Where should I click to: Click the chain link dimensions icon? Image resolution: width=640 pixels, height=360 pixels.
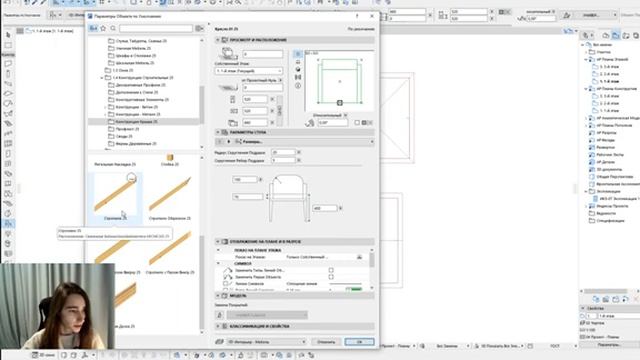280,110
